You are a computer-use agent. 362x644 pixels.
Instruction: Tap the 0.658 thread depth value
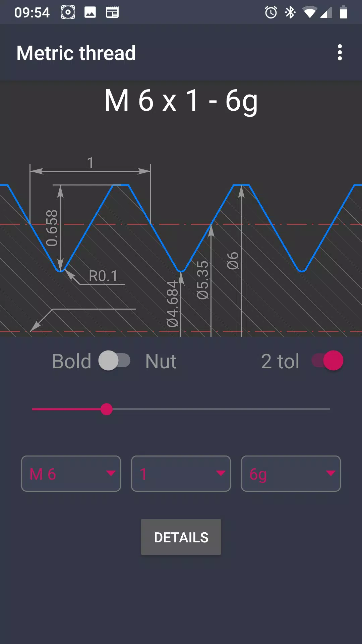[x=52, y=228]
